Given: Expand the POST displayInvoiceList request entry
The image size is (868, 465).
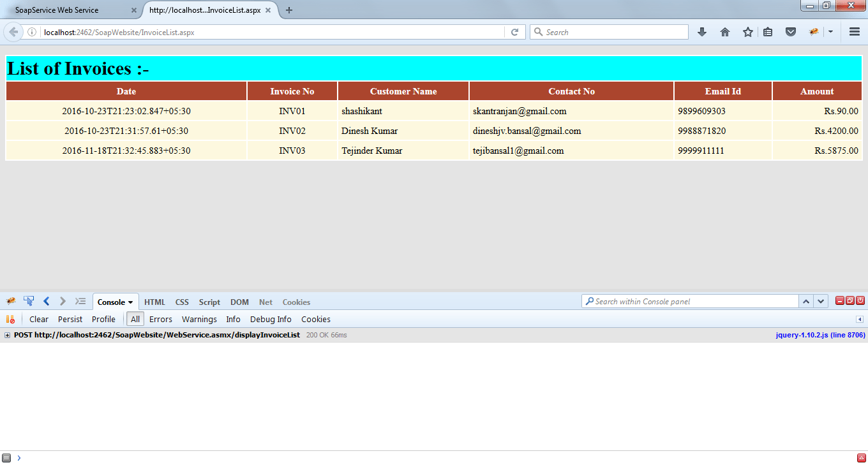Looking at the screenshot, I should [x=7, y=336].
